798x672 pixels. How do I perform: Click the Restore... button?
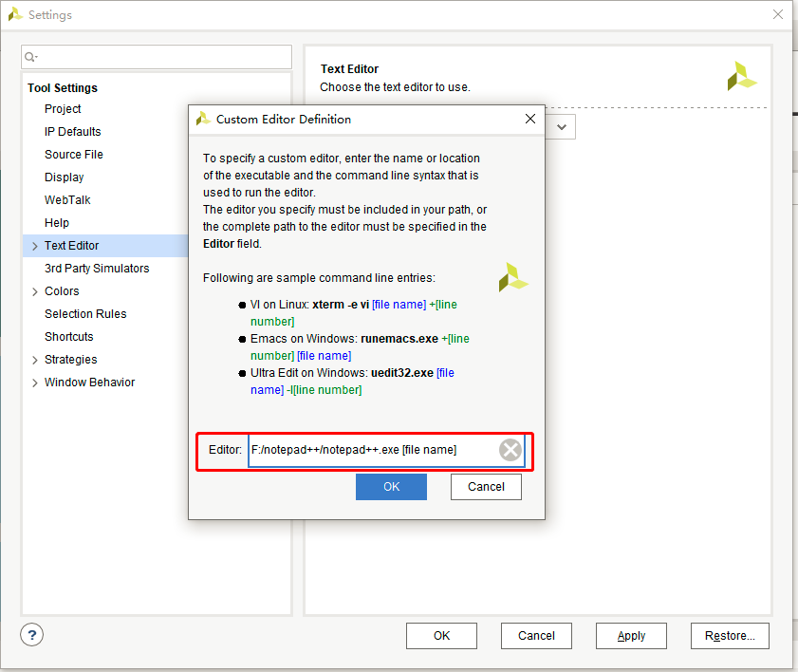tap(730, 636)
